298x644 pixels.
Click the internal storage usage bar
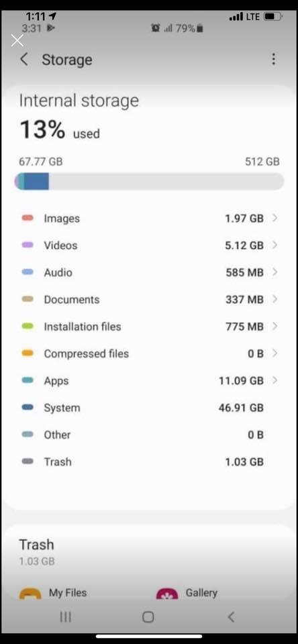pos(149,181)
